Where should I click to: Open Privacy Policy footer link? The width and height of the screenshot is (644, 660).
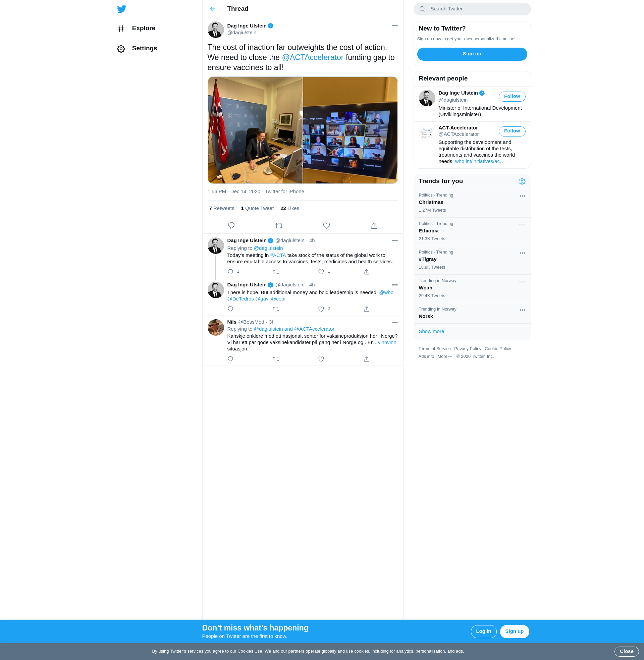pos(468,348)
